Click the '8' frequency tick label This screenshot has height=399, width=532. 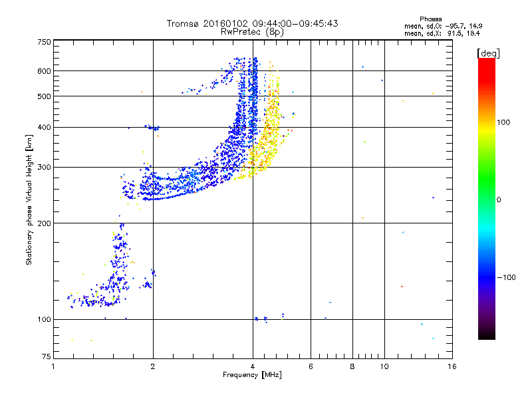[352, 366]
